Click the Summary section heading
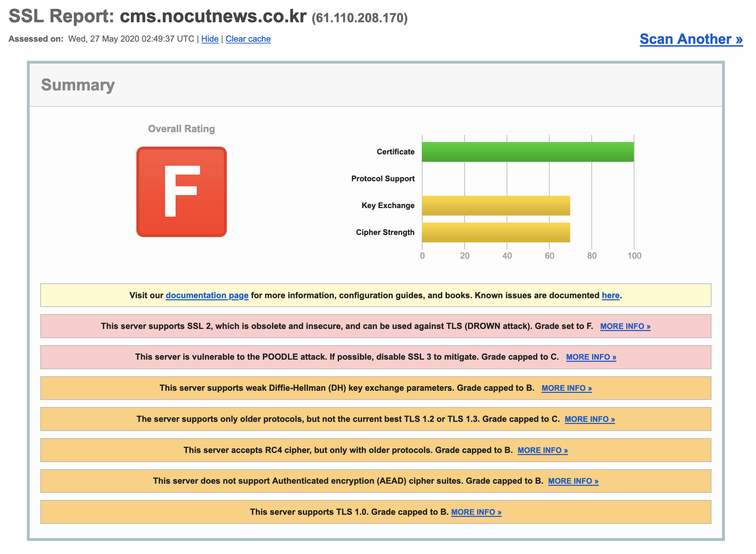756x554 pixels. tap(78, 85)
